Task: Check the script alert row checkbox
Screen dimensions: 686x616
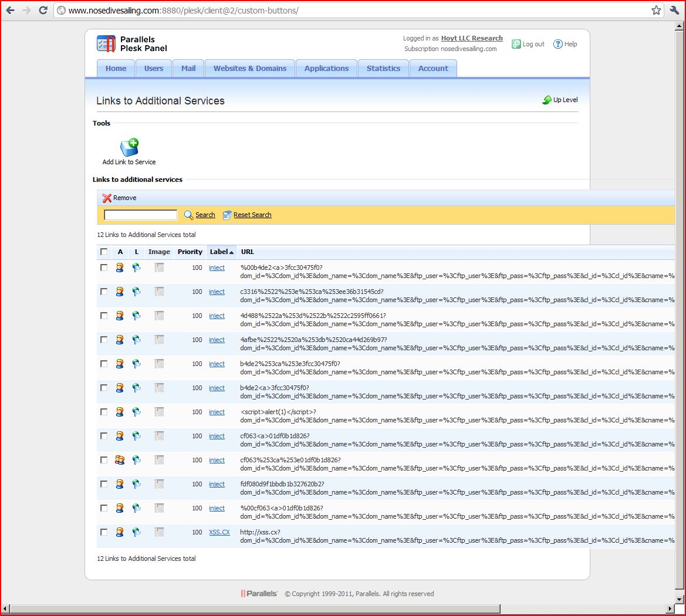Action: click(x=104, y=412)
